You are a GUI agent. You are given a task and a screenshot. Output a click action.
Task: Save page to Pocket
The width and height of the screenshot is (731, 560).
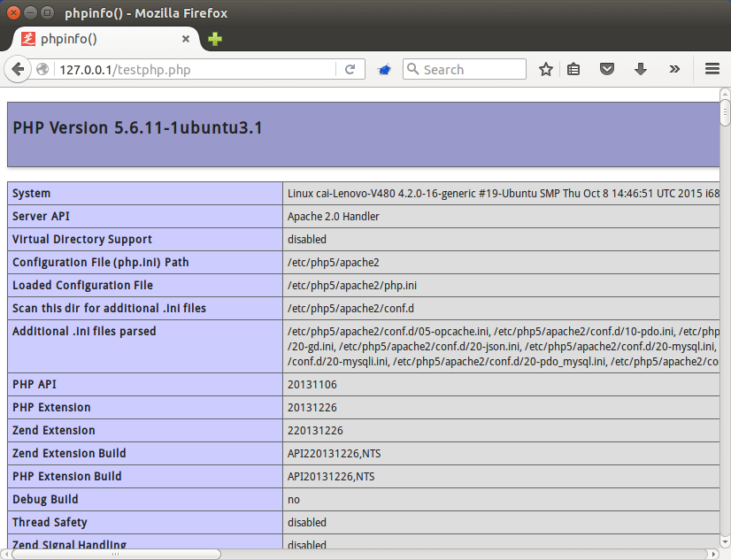tap(606, 69)
